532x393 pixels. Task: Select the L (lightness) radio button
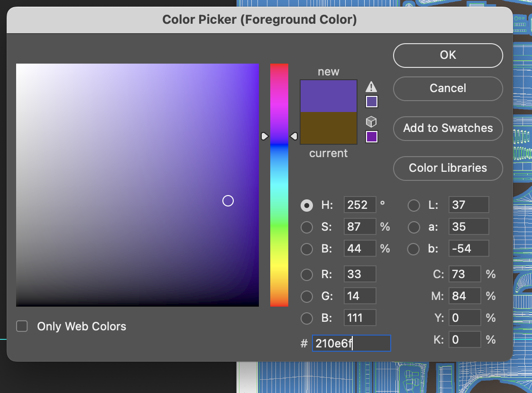(413, 205)
